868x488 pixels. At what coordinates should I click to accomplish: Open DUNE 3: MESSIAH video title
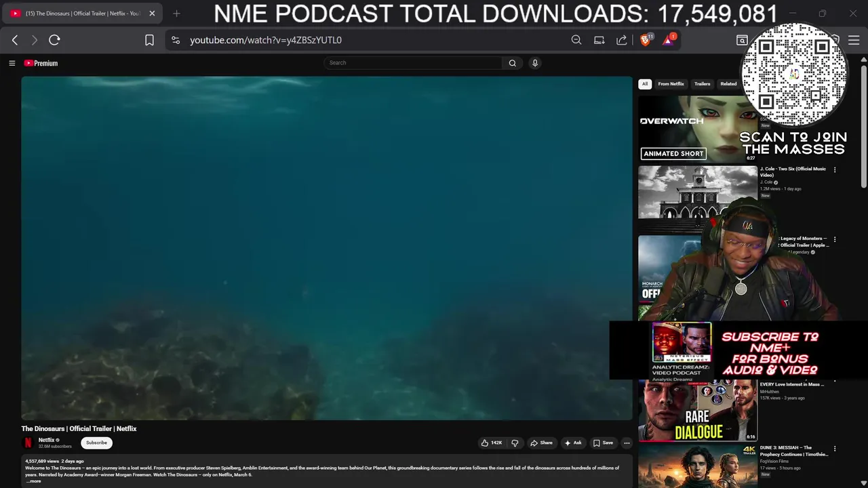pos(794,451)
